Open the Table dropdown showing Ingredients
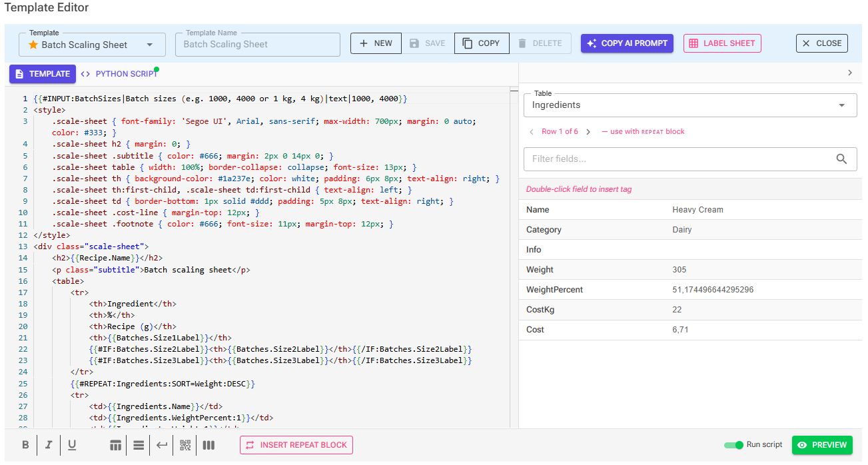868x465 pixels. [690, 105]
